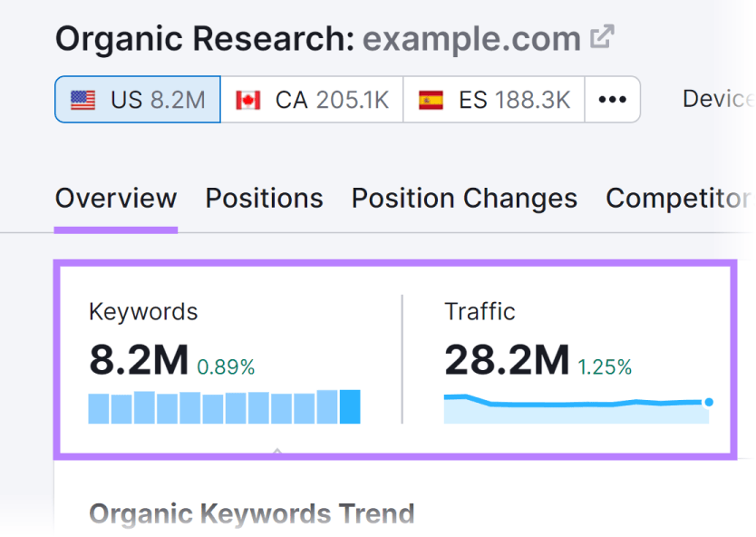Click the US flag icon

tap(82, 100)
